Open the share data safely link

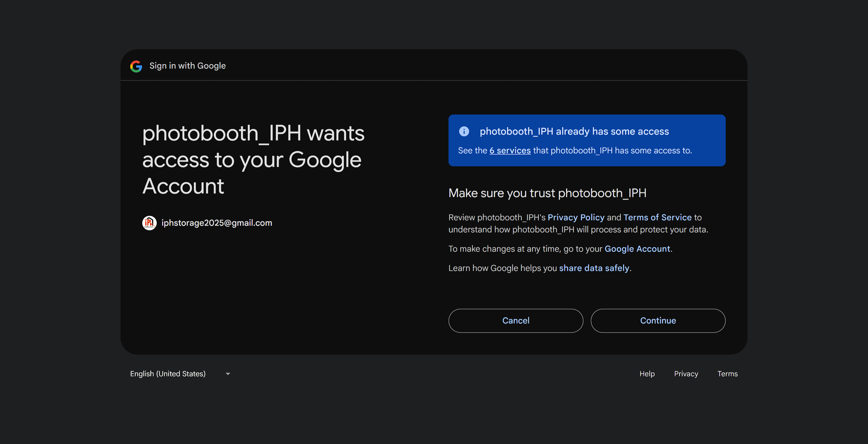click(594, 268)
